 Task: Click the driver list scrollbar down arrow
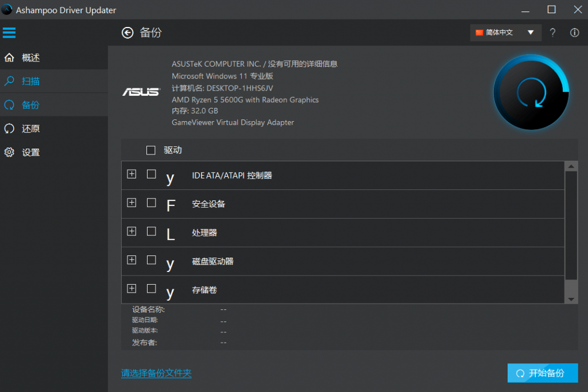(571, 299)
